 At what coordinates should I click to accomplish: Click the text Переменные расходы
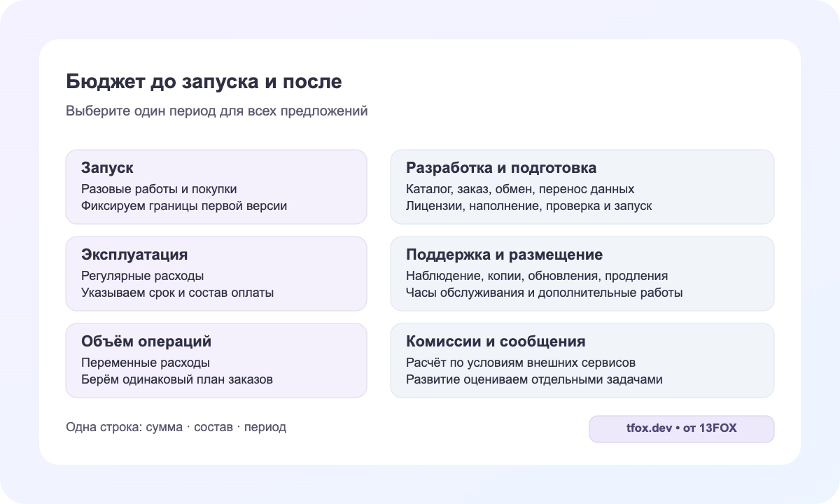[146, 363]
